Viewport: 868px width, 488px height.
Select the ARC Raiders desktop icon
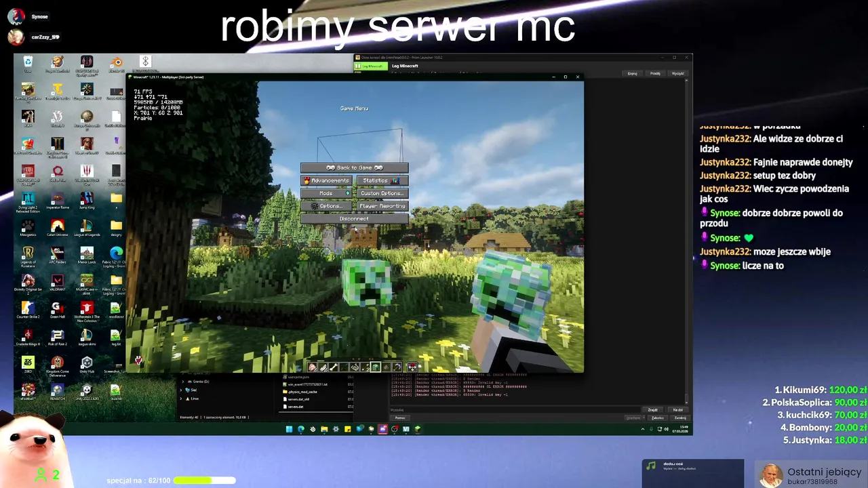(x=57, y=256)
